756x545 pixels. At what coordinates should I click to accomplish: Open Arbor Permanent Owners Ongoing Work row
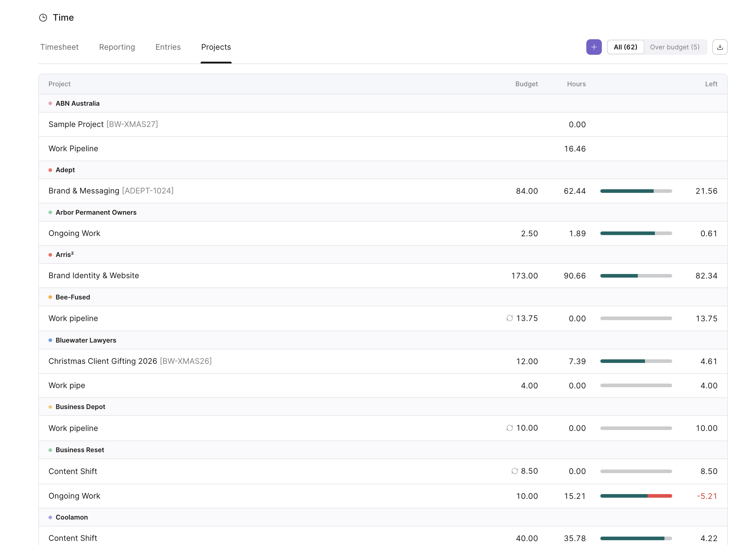pyautogui.click(x=383, y=234)
